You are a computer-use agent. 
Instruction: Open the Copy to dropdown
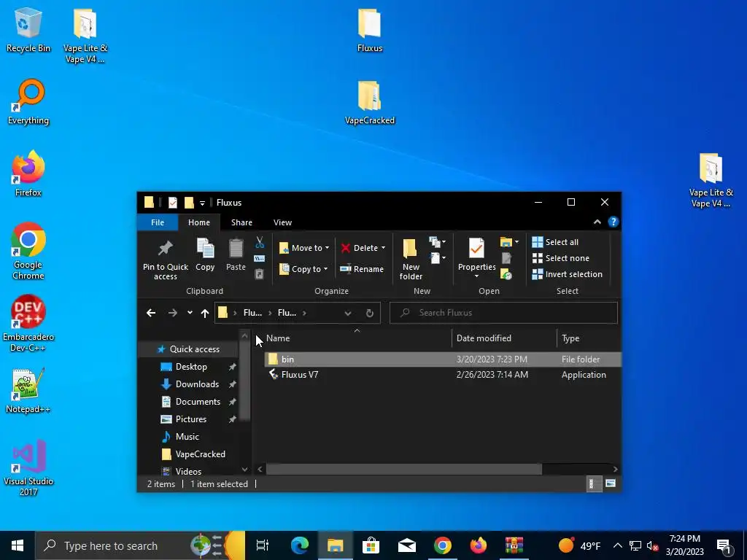303,269
